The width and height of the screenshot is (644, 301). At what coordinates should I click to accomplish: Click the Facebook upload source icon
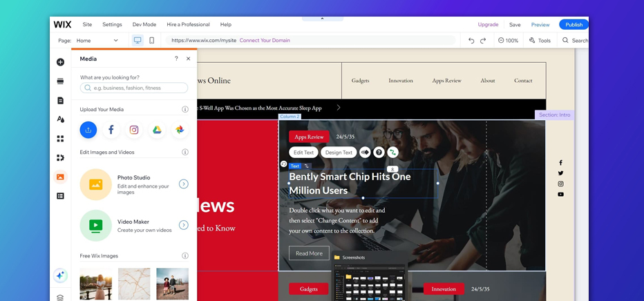tap(111, 130)
